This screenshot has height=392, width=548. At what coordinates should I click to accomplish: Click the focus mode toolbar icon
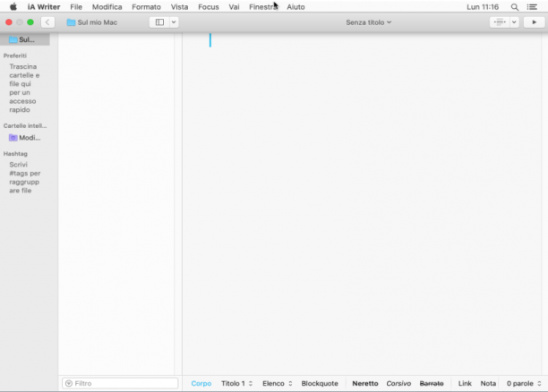500,22
